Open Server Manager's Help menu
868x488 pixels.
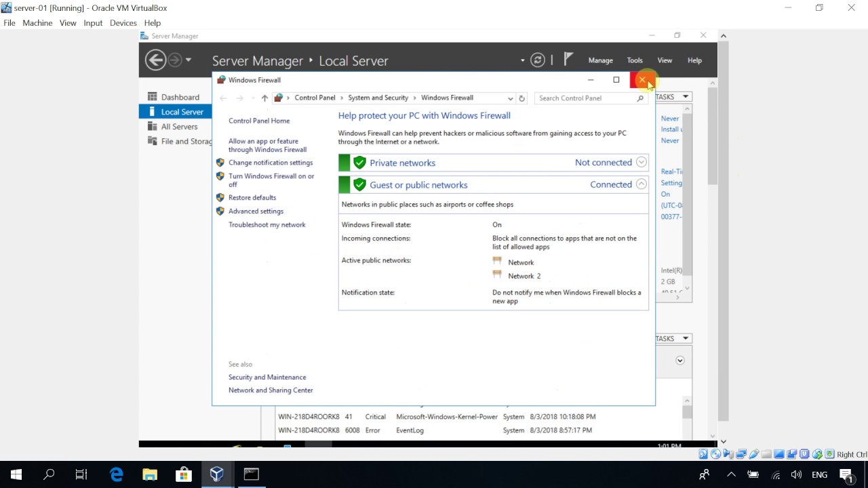tap(694, 60)
